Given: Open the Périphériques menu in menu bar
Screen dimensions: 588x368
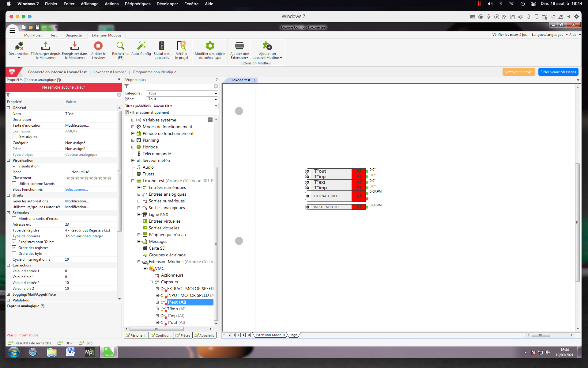Looking at the screenshot, I should [x=138, y=4].
